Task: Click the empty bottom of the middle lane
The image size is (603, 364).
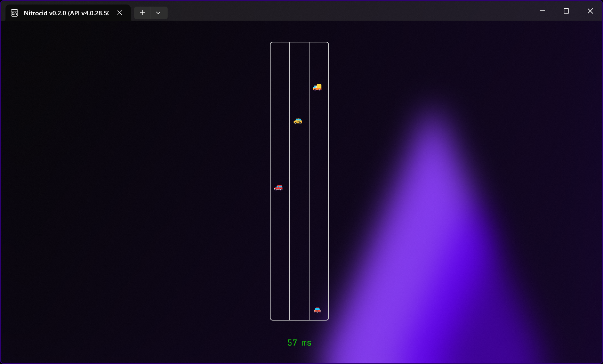Action: tap(299, 306)
